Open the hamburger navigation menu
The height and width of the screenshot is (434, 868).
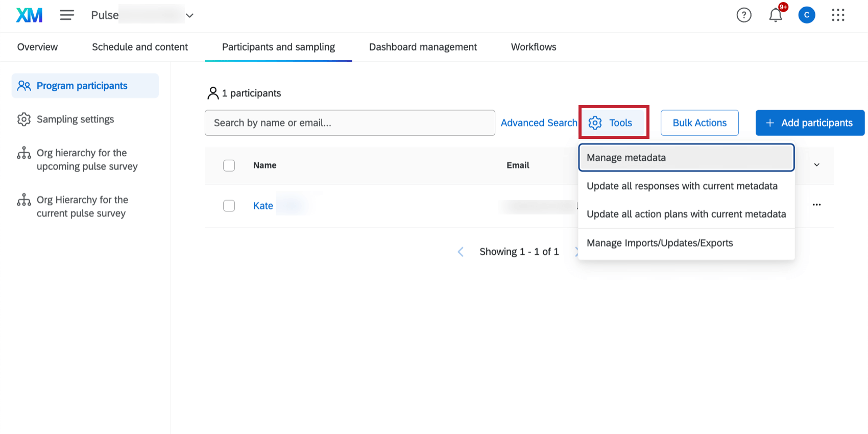coord(67,15)
